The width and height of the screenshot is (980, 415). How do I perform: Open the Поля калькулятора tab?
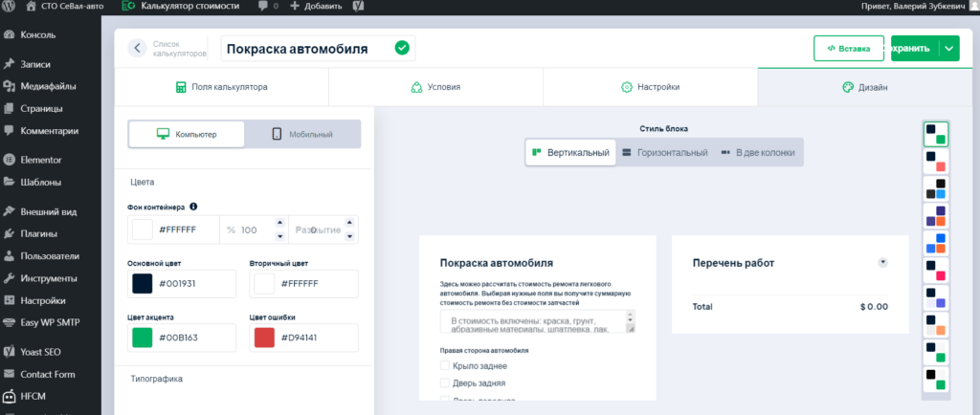pos(222,87)
